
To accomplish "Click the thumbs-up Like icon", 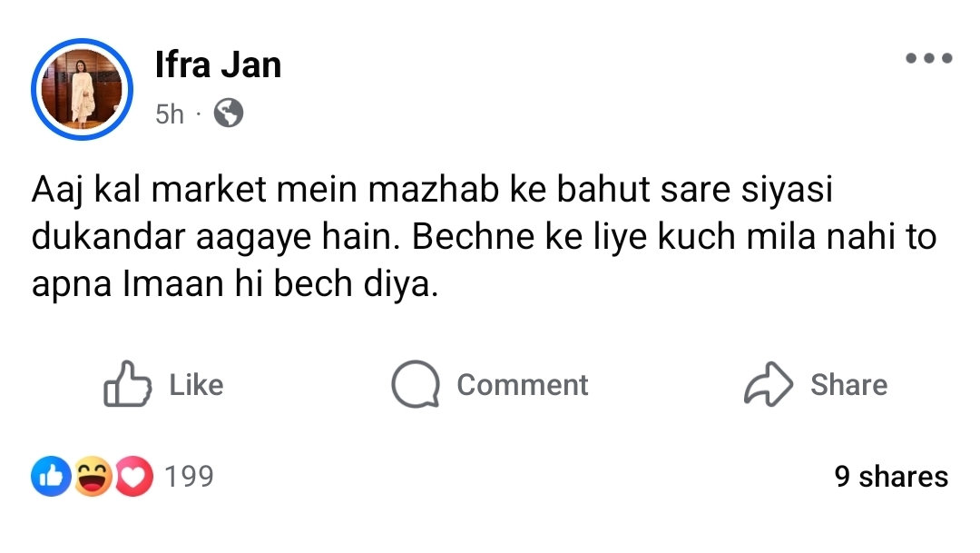I will click(126, 385).
